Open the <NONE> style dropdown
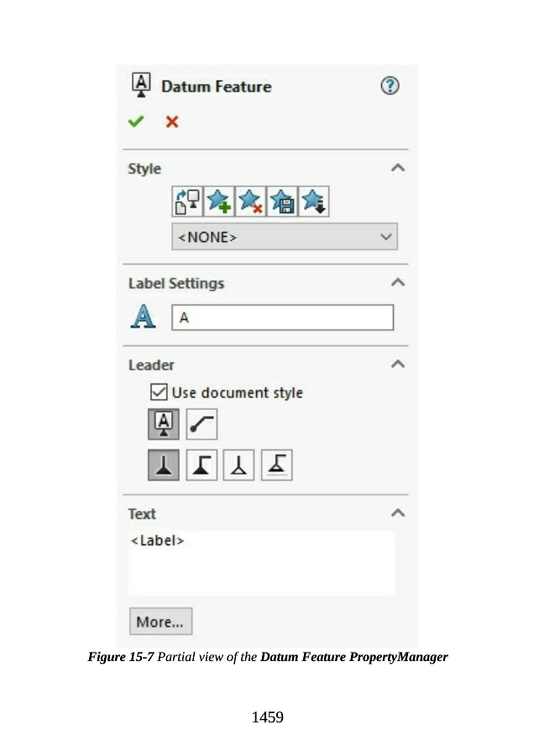This screenshot has height=756, width=534. pos(285,237)
